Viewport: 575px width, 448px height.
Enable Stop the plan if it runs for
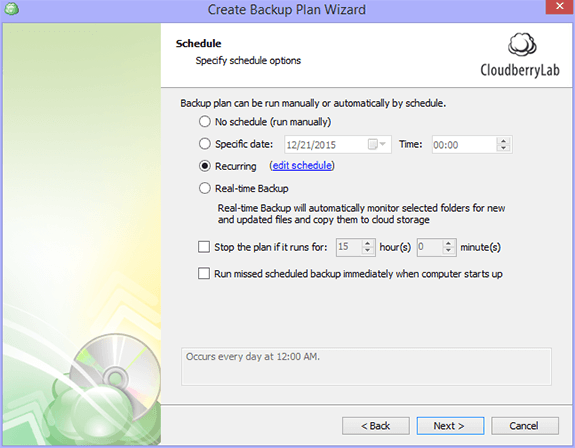point(204,247)
